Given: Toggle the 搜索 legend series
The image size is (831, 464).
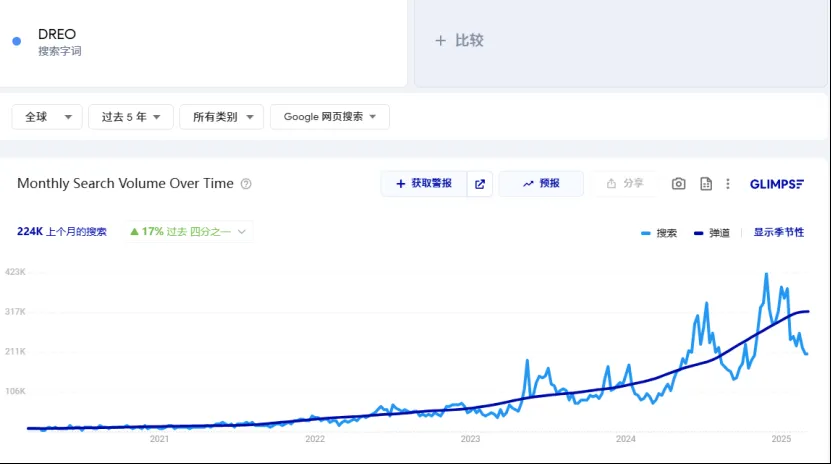Looking at the screenshot, I should coord(659,233).
